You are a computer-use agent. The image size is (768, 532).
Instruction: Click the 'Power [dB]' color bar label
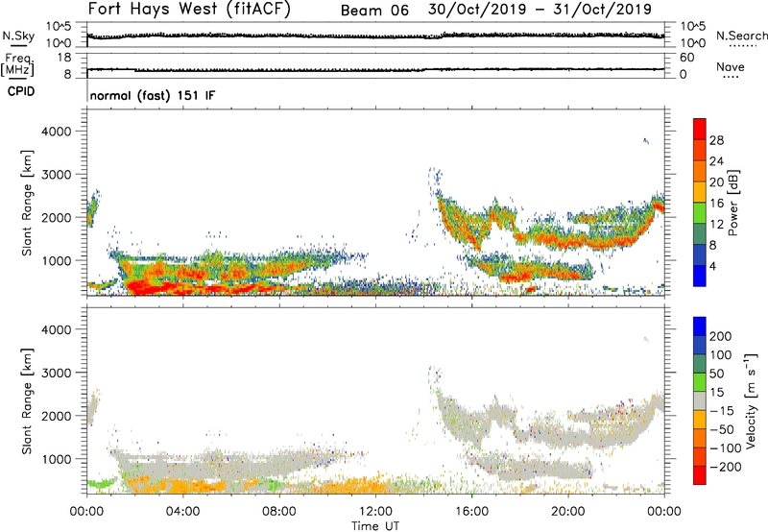coord(733,203)
